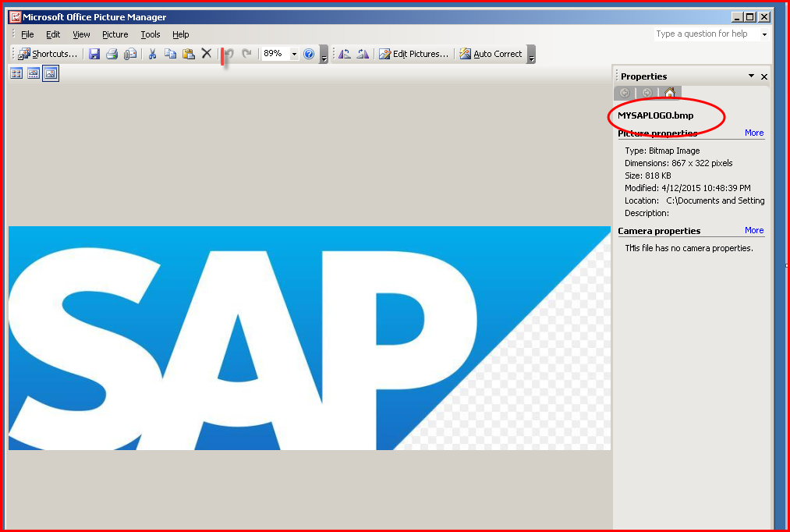Screen dimensions: 790x532
Task: Click More next to Picture properties
Action: point(753,133)
